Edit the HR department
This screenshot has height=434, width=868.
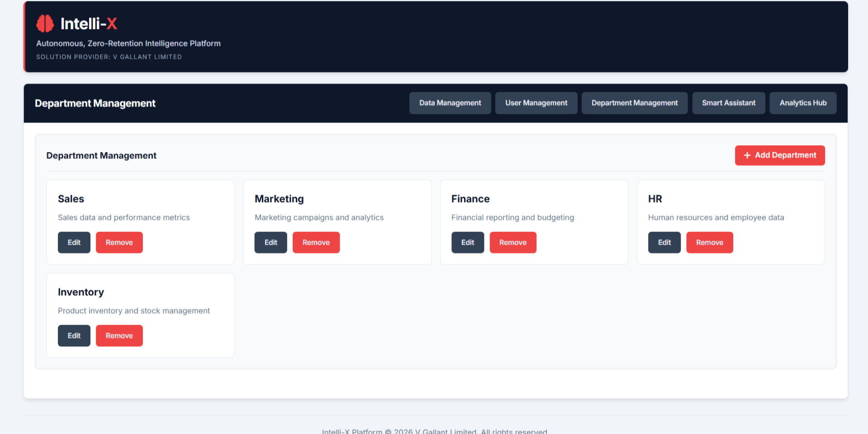pyautogui.click(x=664, y=243)
